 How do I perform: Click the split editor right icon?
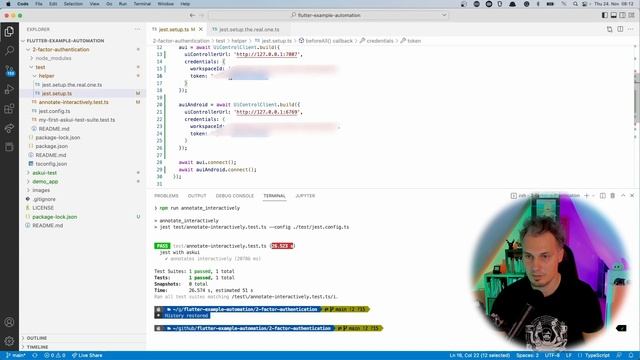coord(620,29)
